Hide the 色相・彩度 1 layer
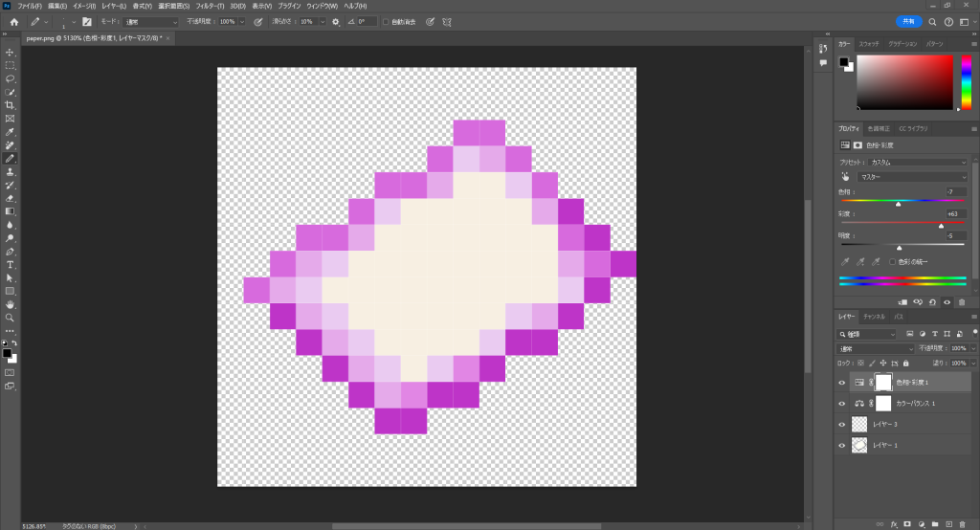Image resolution: width=980 pixels, height=530 pixels. coord(842,382)
